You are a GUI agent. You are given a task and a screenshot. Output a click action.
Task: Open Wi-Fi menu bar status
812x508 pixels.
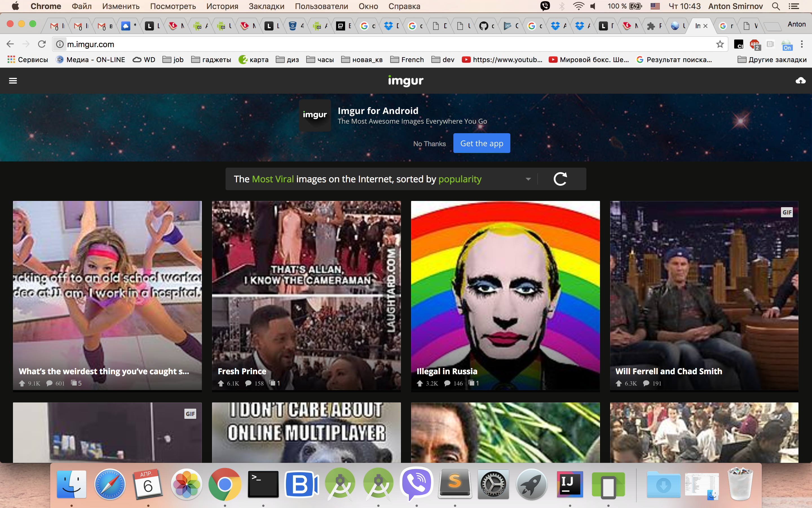click(579, 6)
